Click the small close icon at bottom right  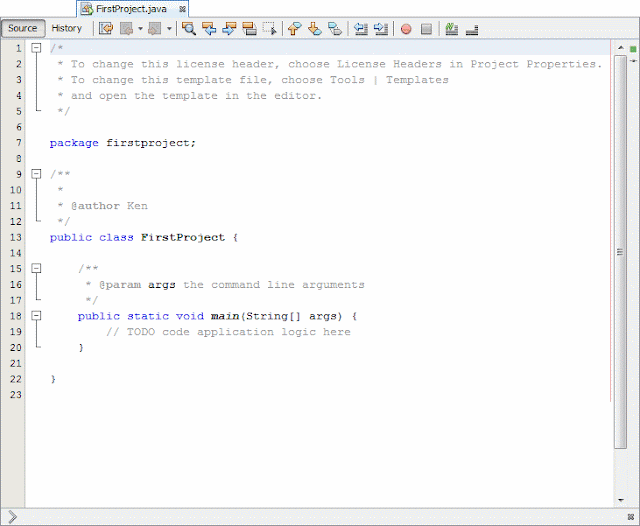tap(631, 517)
